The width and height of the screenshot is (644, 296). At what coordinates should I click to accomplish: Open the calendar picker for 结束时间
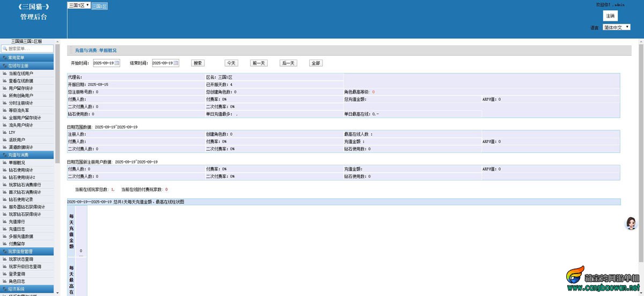coord(175,63)
